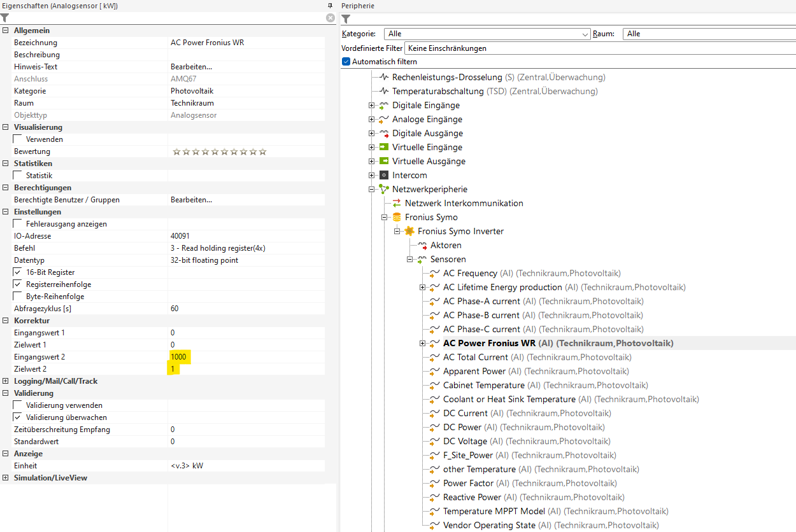
Task: Click the Digitale Eingänge icon
Action: click(384, 105)
